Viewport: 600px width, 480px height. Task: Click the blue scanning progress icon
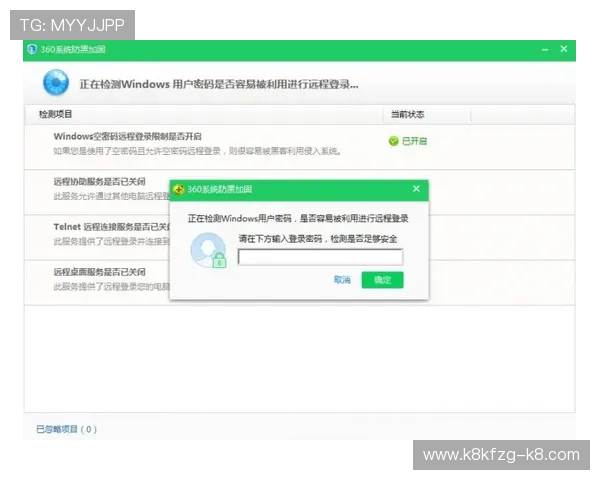56,82
